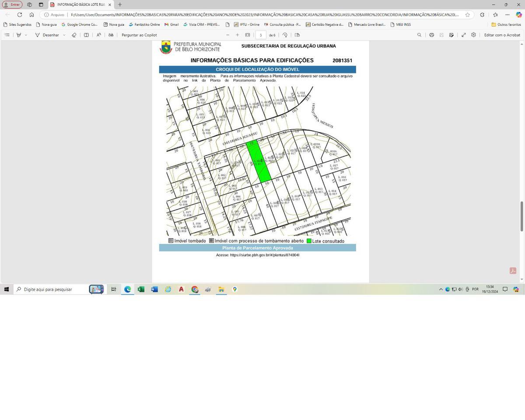Toggle the add text box tool
This screenshot has height=420, width=525.
coord(86,35)
